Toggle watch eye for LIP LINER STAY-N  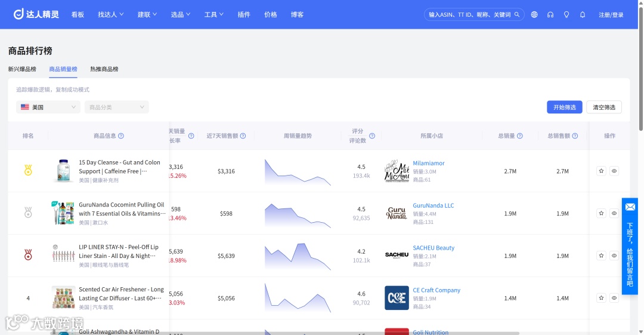pos(614,256)
